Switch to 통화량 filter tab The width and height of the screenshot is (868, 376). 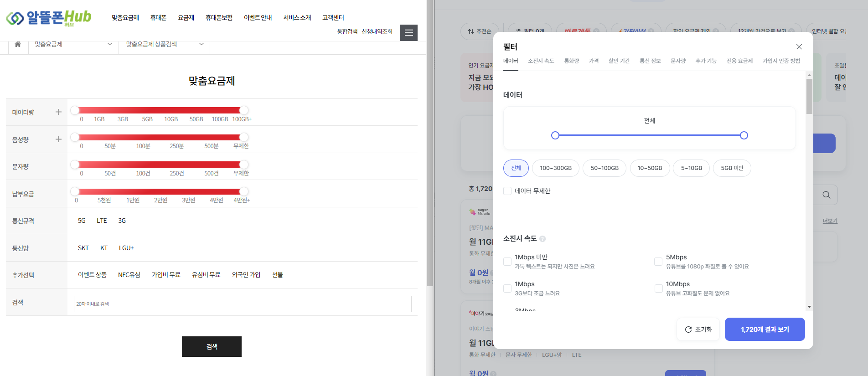pos(572,61)
